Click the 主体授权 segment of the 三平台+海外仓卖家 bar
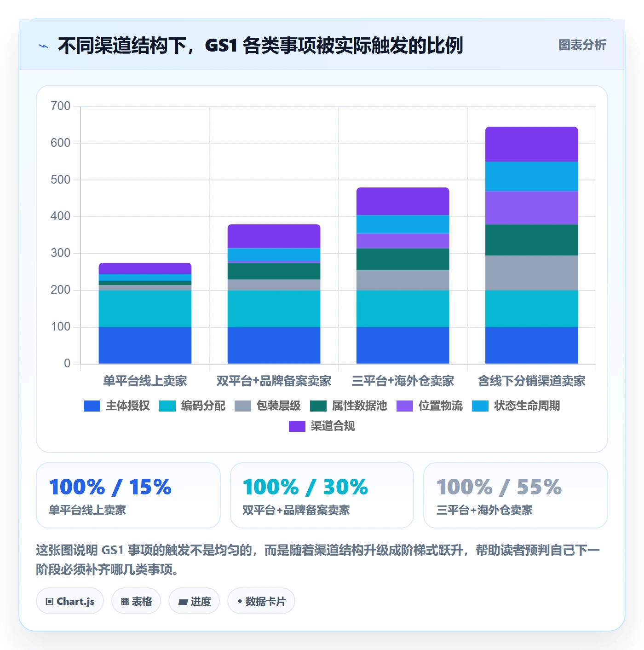 point(403,345)
